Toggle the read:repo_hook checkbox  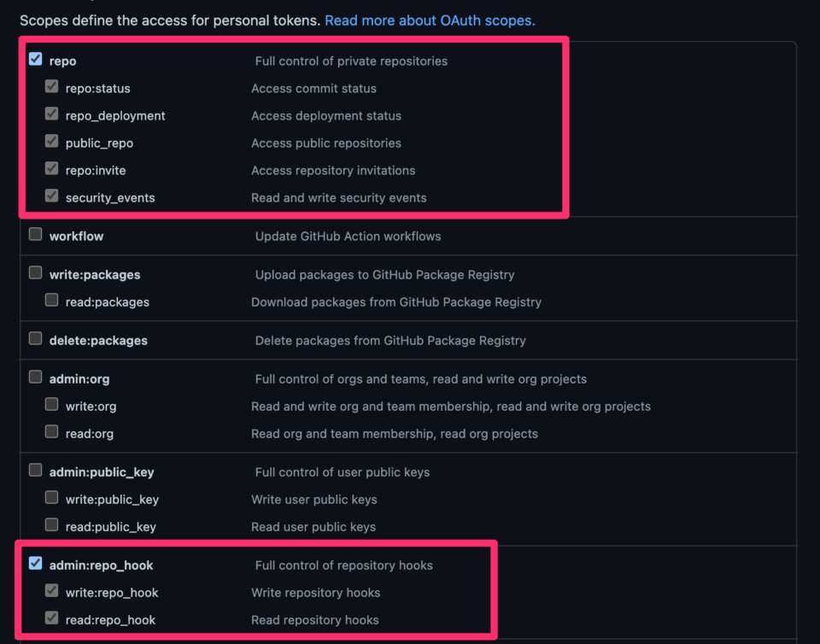tap(52, 618)
